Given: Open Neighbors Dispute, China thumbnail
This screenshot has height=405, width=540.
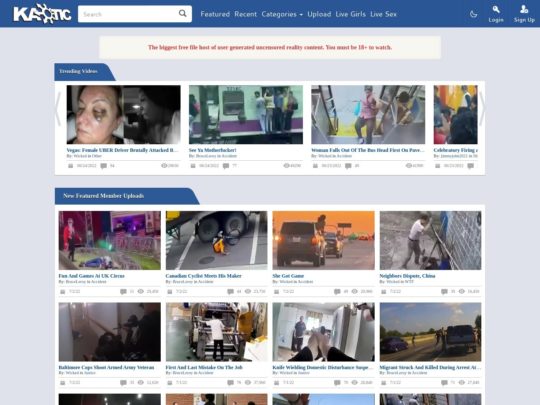Looking at the screenshot, I should (x=430, y=240).
